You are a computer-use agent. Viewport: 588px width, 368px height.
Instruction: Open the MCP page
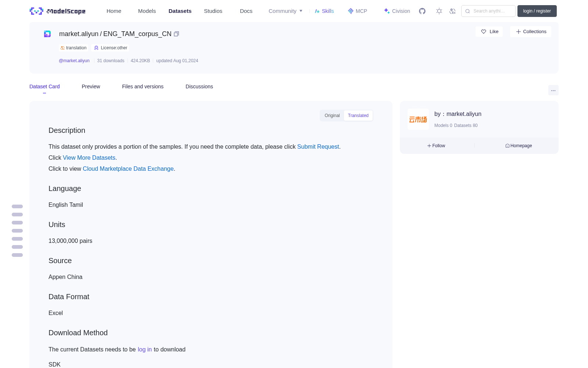coord(358,11)
